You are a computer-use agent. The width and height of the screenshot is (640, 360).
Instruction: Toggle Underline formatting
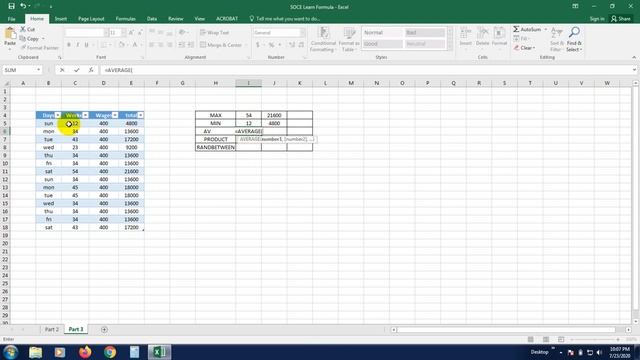[87, 45]
